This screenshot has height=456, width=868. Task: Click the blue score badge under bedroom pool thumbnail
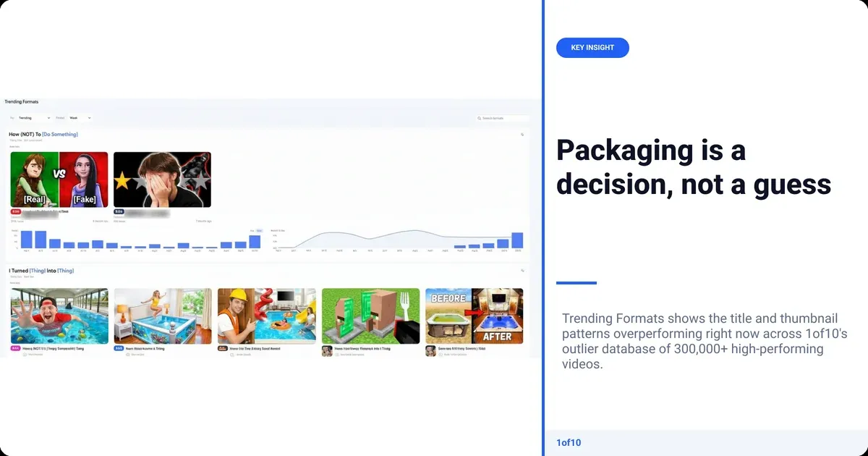coord(119,348)
